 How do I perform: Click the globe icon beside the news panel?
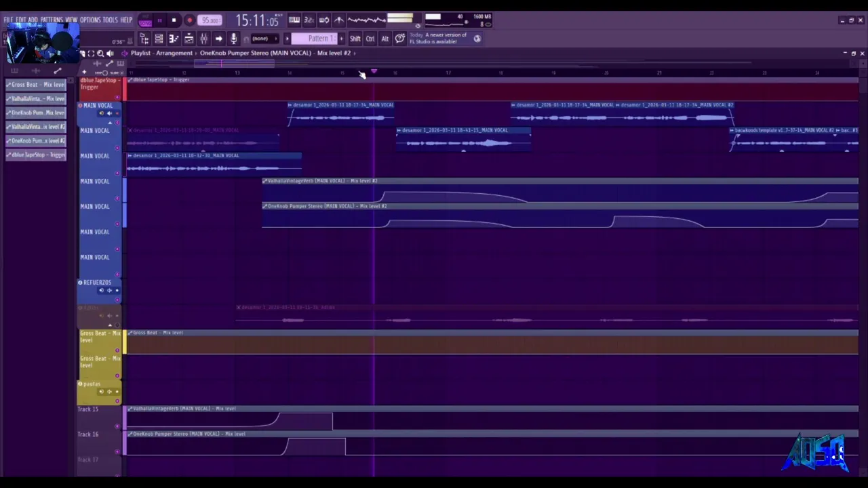pos(477,39)
